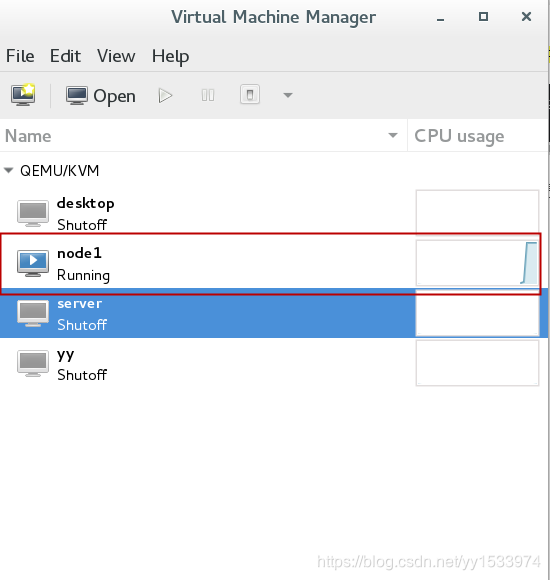
Task: Click the desktop CPU usage graph
Action: pyautogui.click(x=477, y=213)
